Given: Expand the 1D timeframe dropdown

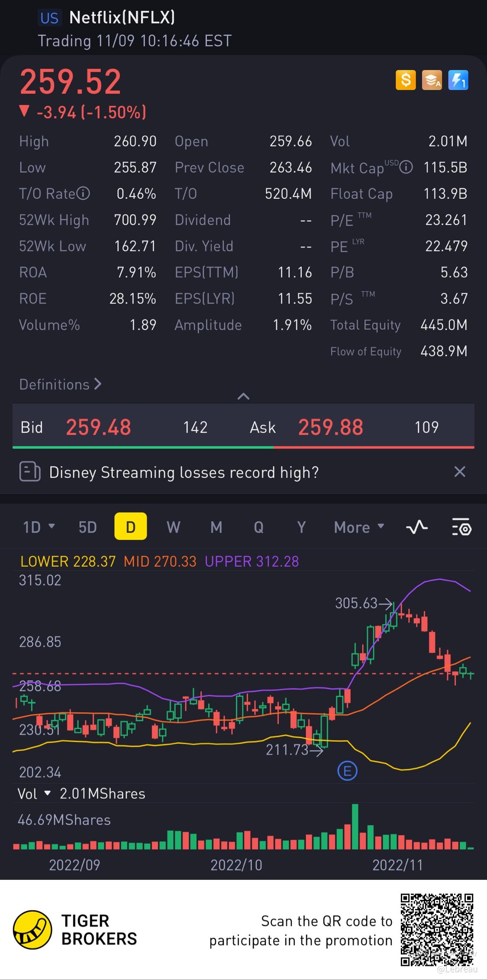Looking at the screenshot, I should coord(39,527).
